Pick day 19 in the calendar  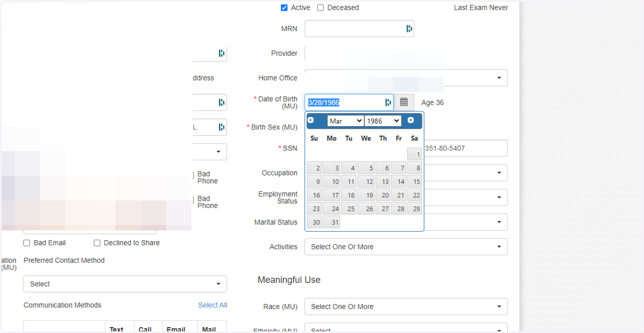click(x=366, y=195)
